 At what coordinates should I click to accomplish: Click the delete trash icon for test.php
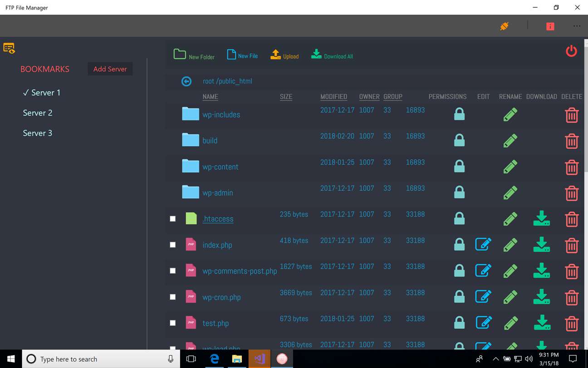[572, 323]
